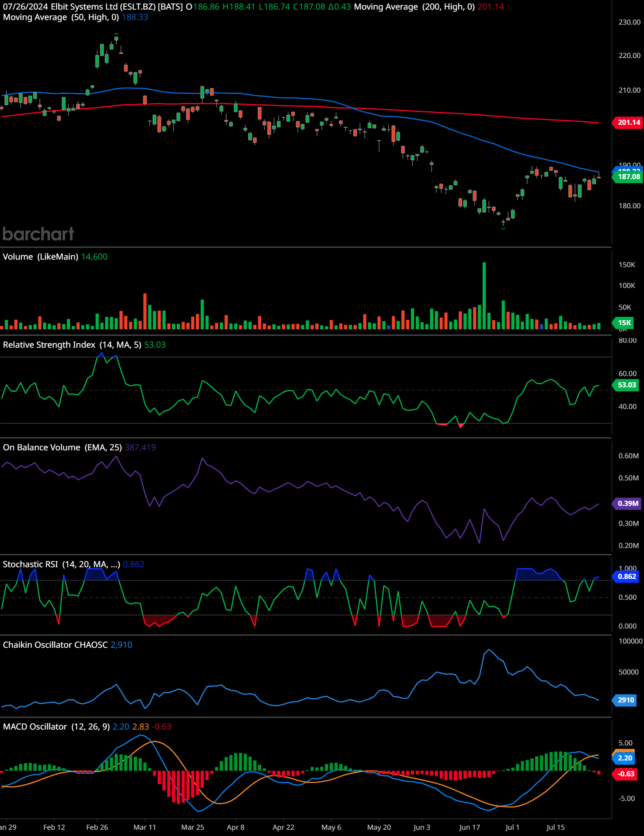Click the Stochastic RSI (14, 20, MA, ...) label
Viewport: 644px width, 836px height.
tap(62, 564)
